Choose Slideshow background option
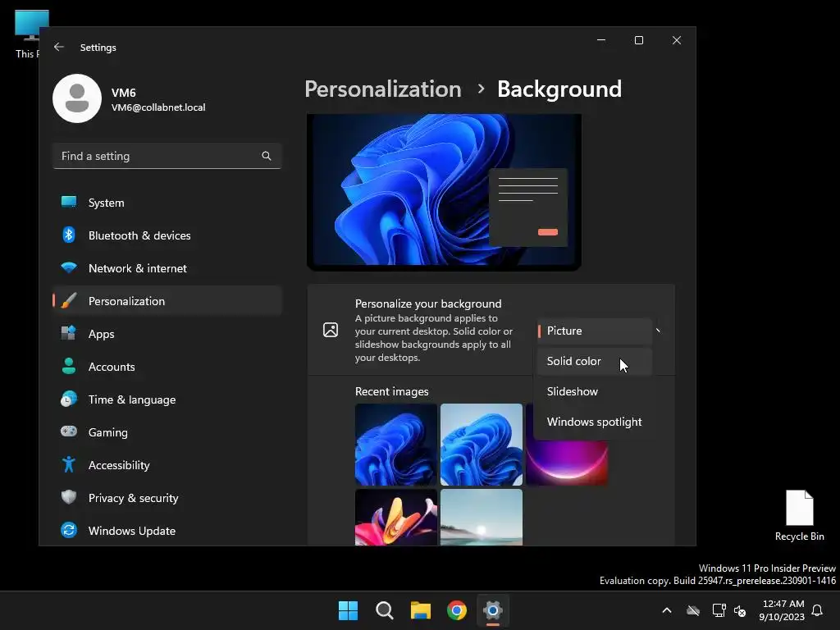 coord(594,391)
